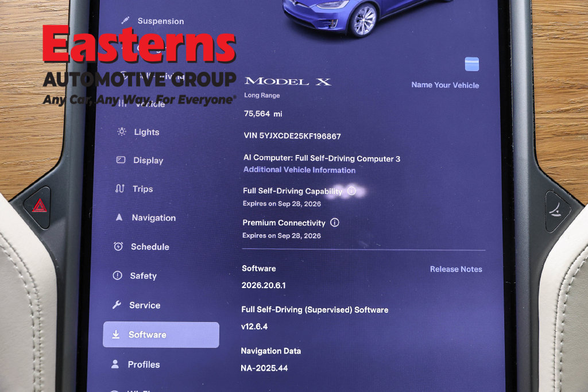Open the Safety settings
The width and height of the screenshot is (588, 392).
(143, 276)
